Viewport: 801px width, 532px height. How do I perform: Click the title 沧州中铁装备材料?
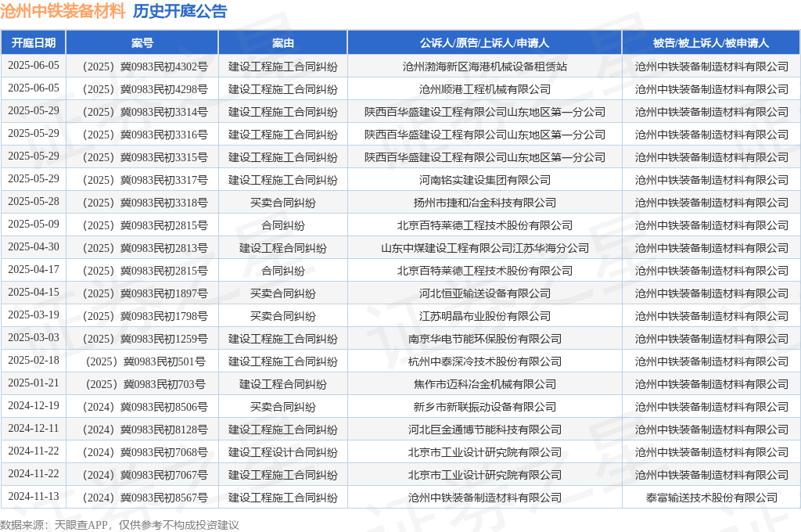coord(63,11)
